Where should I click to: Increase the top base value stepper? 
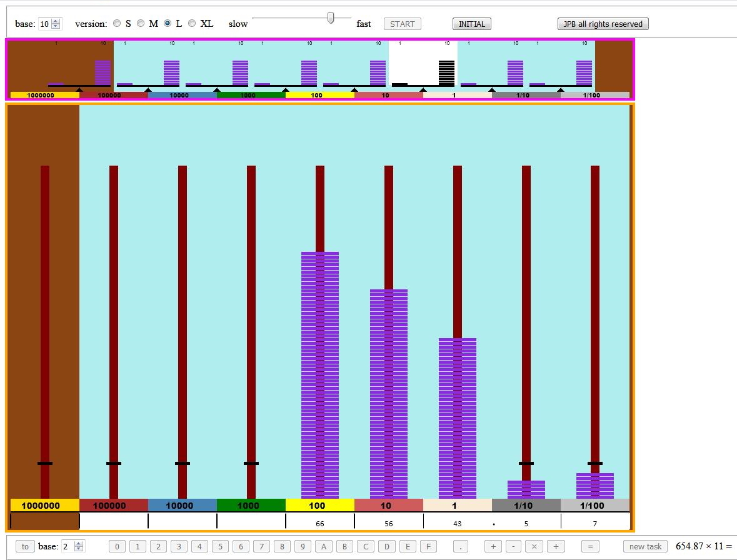coord(56,21)
